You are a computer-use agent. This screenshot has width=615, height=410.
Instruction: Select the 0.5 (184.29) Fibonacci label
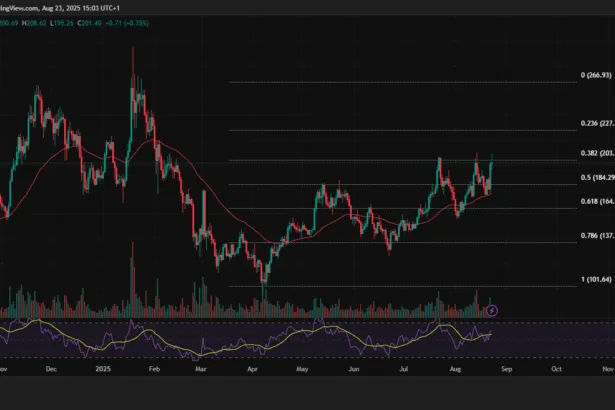pyautogui.click(x=597, y=178)
